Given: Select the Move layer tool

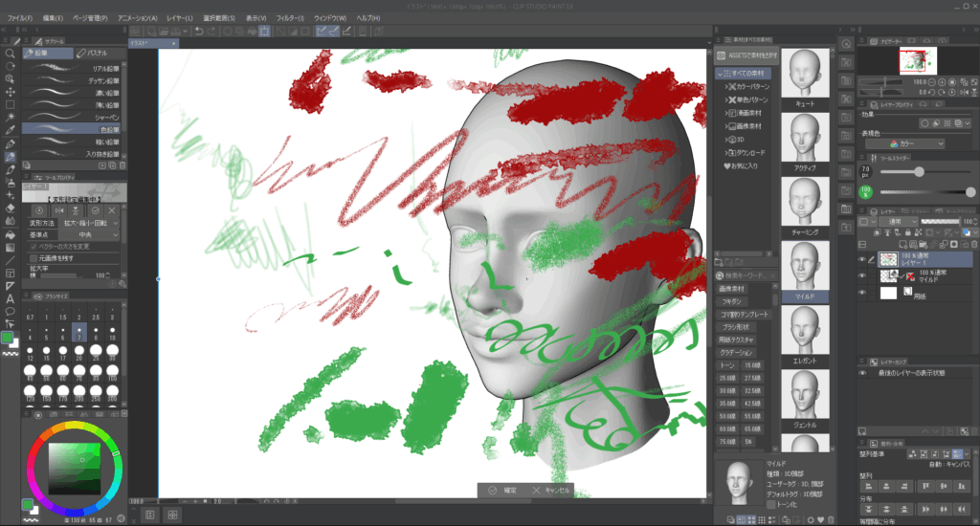Looking at the screenshot, I should point(10,78).
